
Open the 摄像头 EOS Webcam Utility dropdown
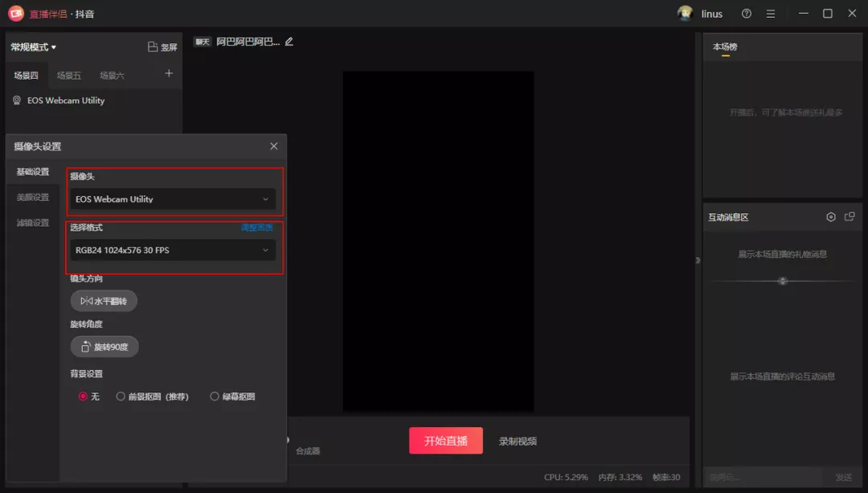tap(173, 199)
